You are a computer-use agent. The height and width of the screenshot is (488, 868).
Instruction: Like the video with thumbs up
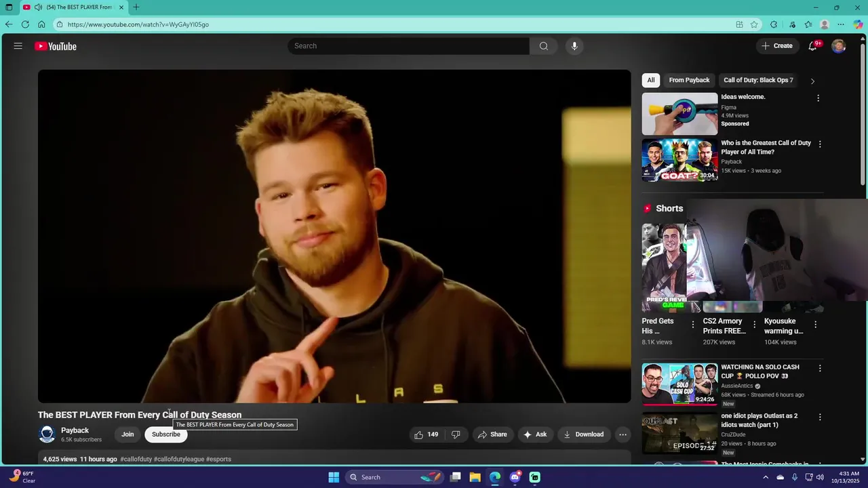[427, 434]
